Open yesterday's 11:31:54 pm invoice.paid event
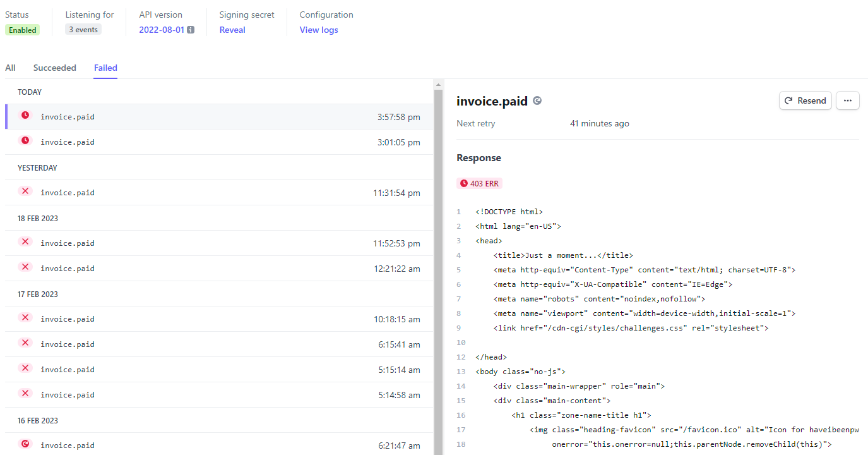Screen dimensions: 868x455 (x=219, y=193)
